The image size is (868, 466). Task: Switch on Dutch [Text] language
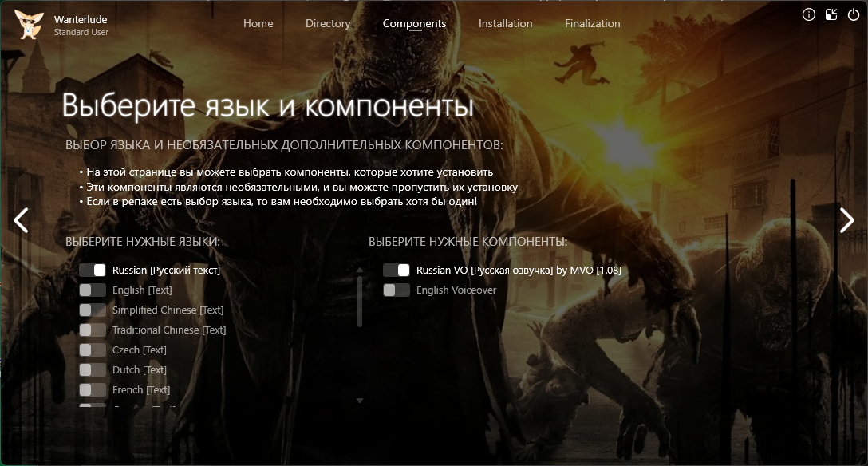coord(93,369)
